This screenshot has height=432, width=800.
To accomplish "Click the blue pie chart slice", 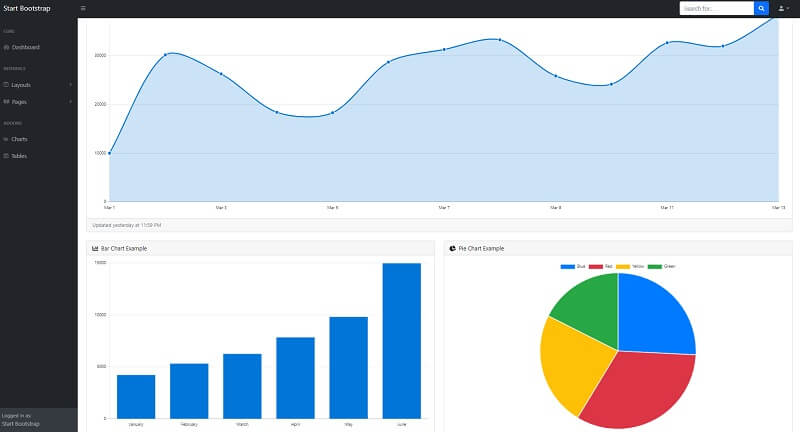I will [x=653, y=316].
